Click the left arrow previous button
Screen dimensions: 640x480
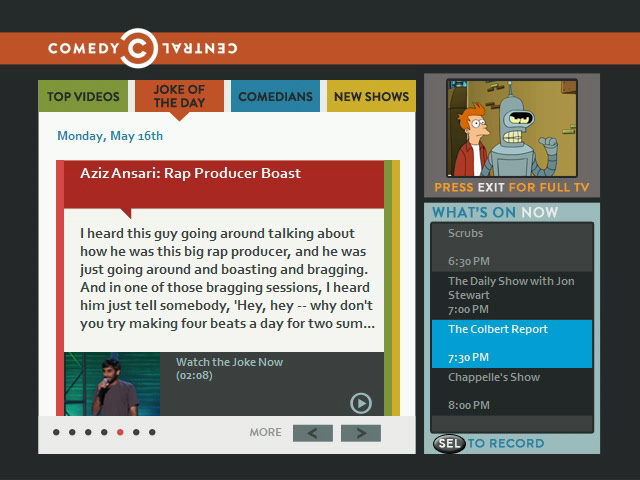pos(312,433)
